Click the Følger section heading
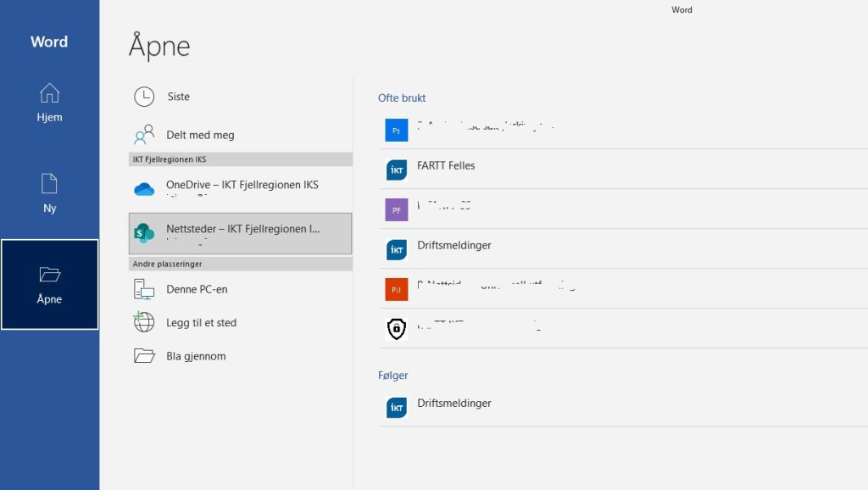868x490 pixels. [393, 376]
